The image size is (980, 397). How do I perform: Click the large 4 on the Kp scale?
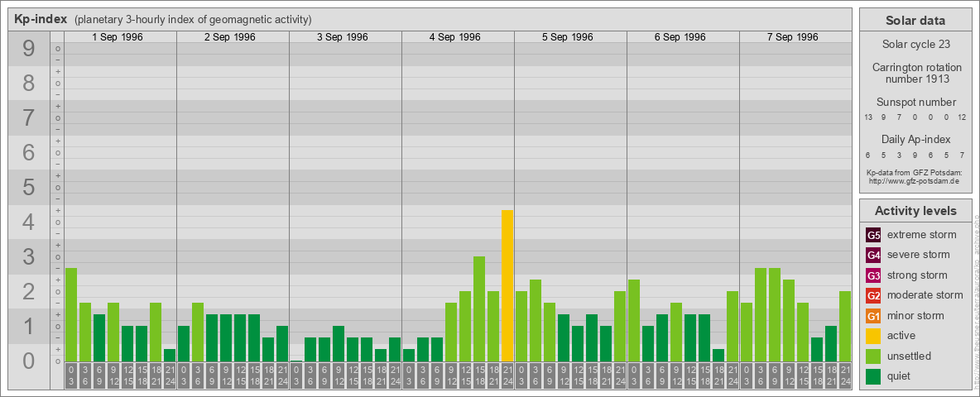point(28,222)
